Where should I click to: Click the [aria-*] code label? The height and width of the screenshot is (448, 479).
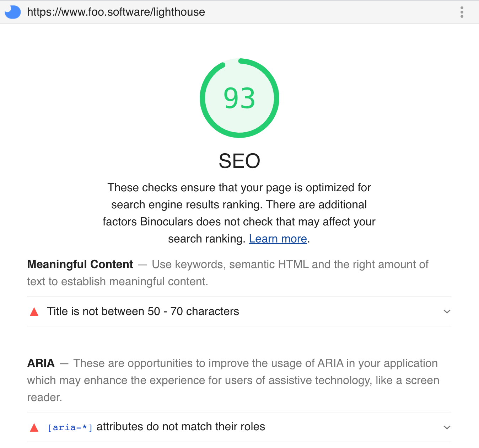coord(70,427)
